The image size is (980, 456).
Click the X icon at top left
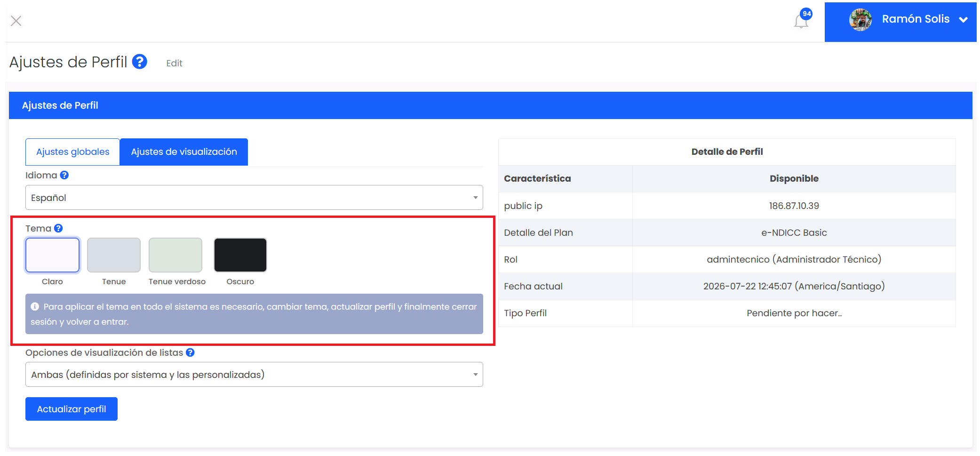tap(16, 21)
